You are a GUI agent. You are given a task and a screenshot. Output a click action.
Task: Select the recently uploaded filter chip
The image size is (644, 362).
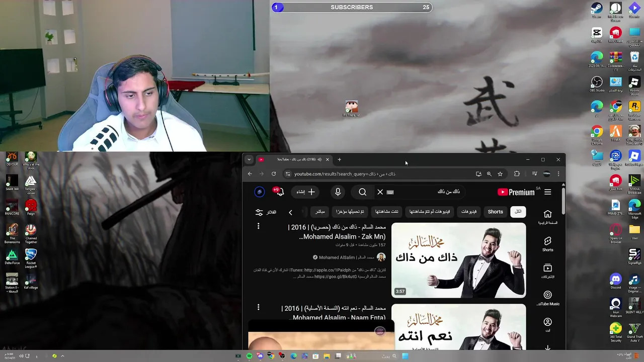[350, 212]
